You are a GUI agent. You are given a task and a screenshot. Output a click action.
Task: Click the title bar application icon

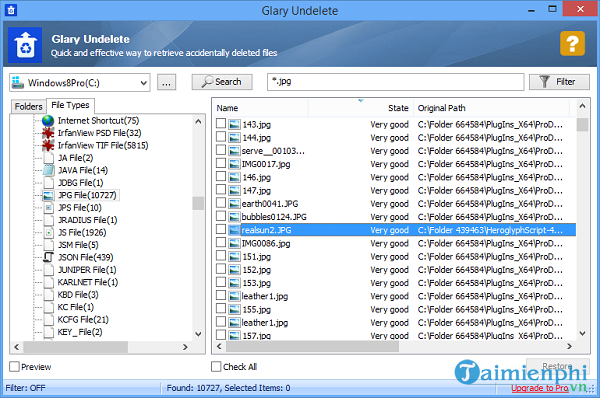pos(11,10)
